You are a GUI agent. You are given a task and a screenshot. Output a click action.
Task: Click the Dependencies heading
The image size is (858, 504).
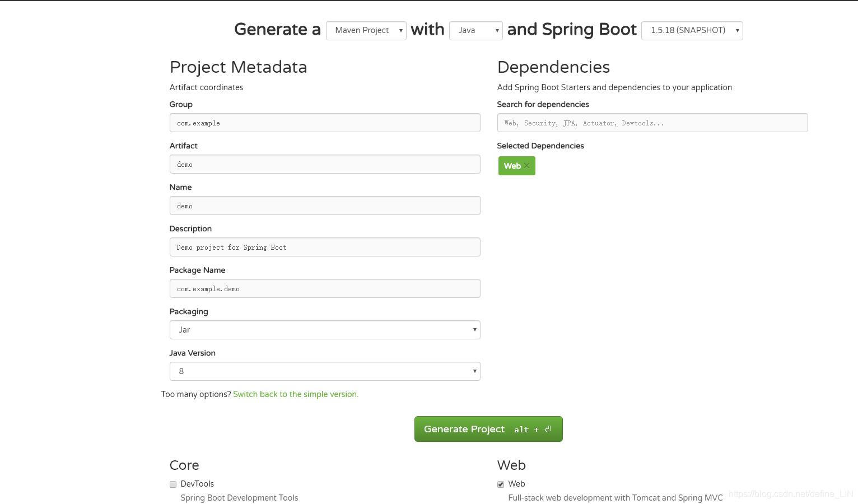553,67
